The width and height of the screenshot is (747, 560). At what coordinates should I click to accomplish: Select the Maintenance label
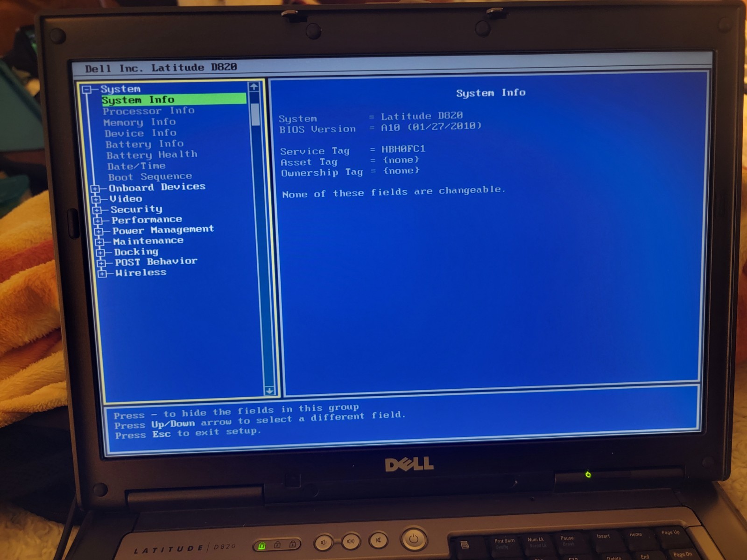pyautogui.click(x=148, y=241)
